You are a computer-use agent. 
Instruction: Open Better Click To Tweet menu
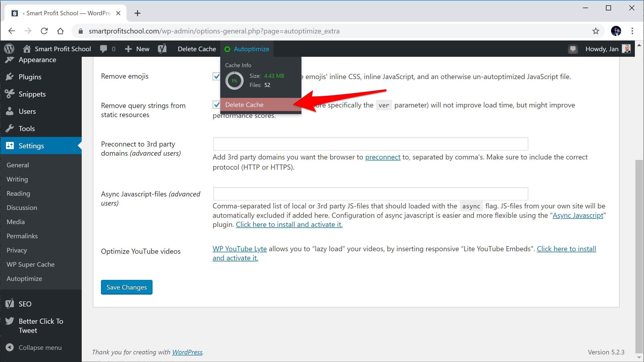[x=41, y=326]
